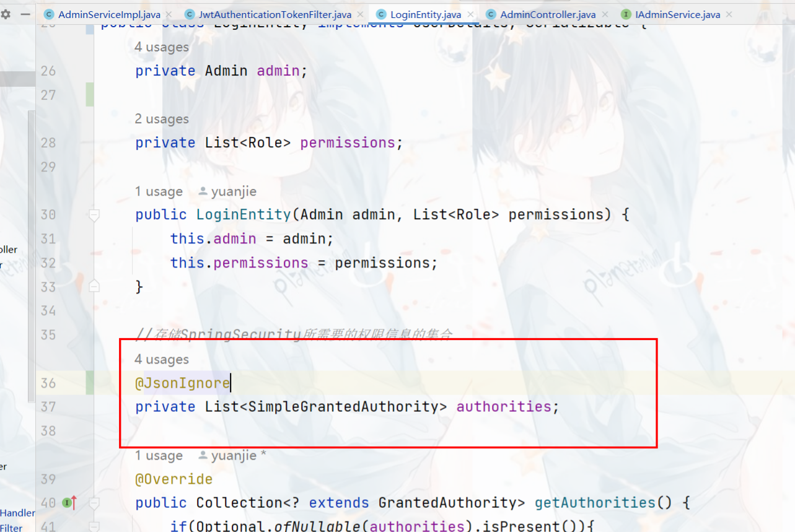The height and width of the screenshot is (532, 795).
Task: Open the project panel settings gear
Action: coord(6,14)
